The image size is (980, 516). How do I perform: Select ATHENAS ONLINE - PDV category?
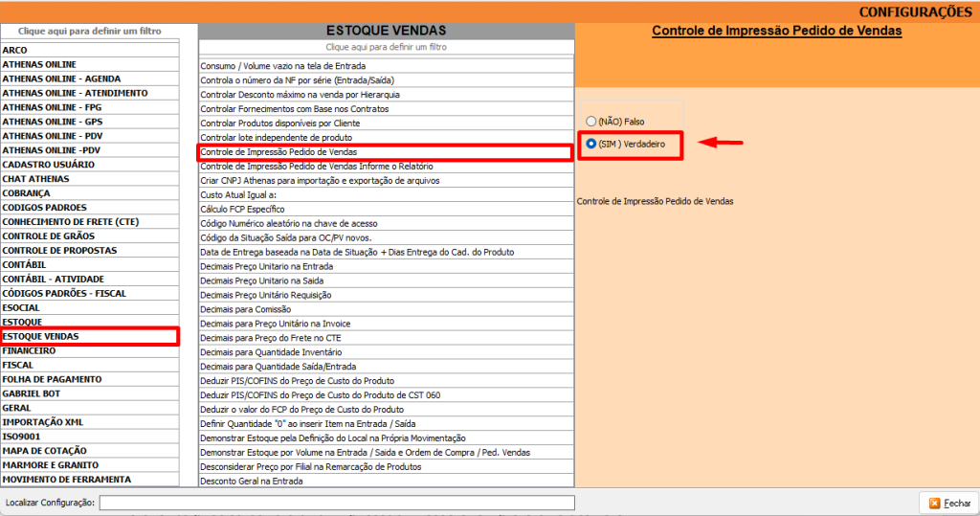click(89, 136)
